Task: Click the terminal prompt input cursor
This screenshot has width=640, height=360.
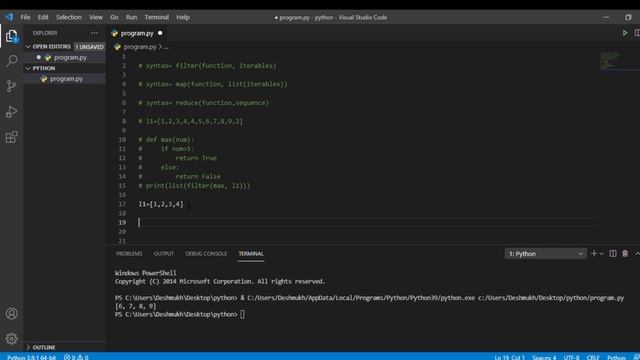Action: (x=242, y=314)
